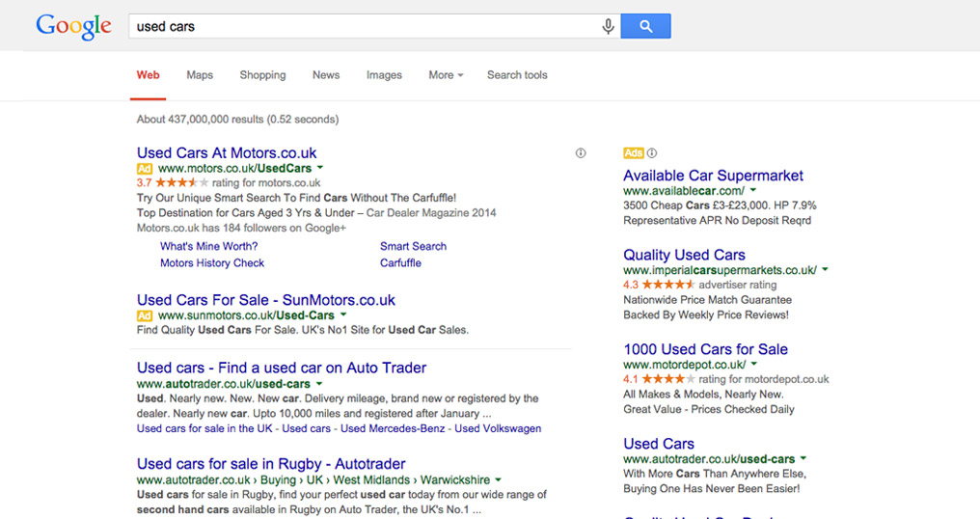Expand arrow next to www.sunmotors.co.uk/Used-Cars
Viewport: 980px width, 519px height.
tap(343, 314)
